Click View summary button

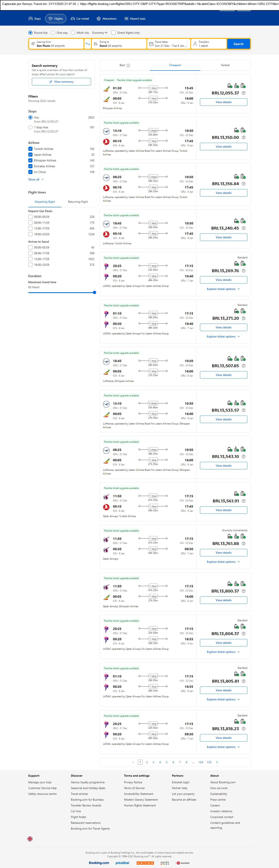coord(61,82)
